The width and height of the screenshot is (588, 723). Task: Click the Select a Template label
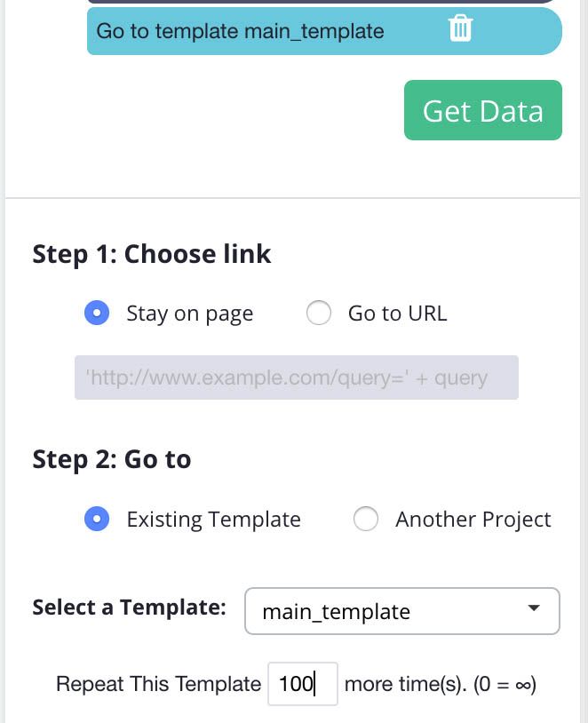tap(129, 608)
